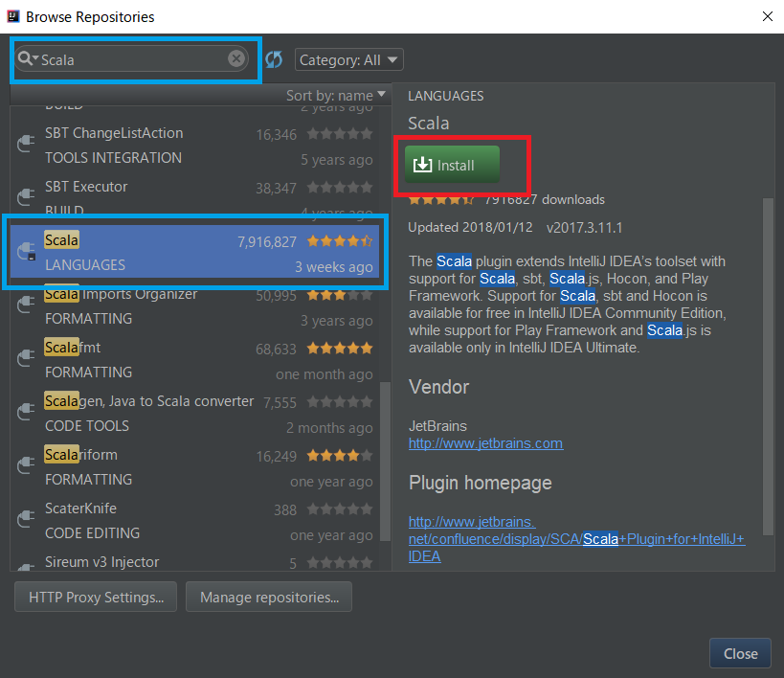Click the IntelliJ icon in the title bar

tap(13, 16)
